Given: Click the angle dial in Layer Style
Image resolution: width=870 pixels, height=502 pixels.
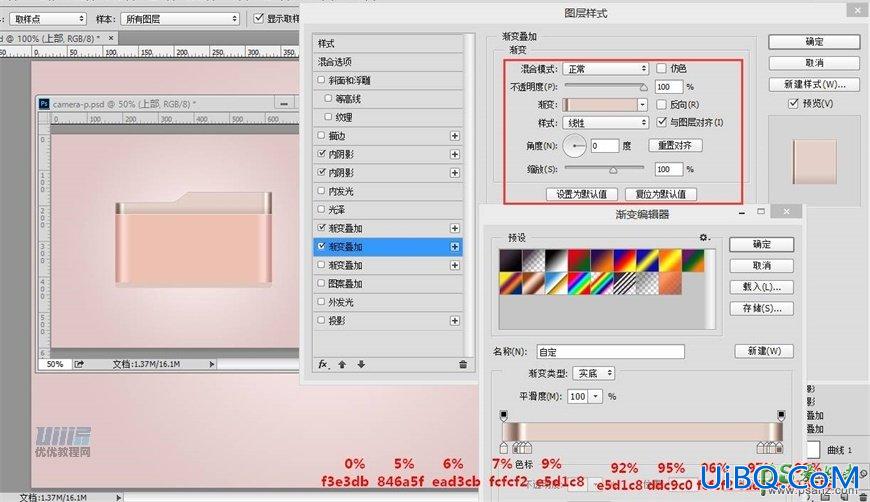Looking at the screenshot, I should 574,146.
